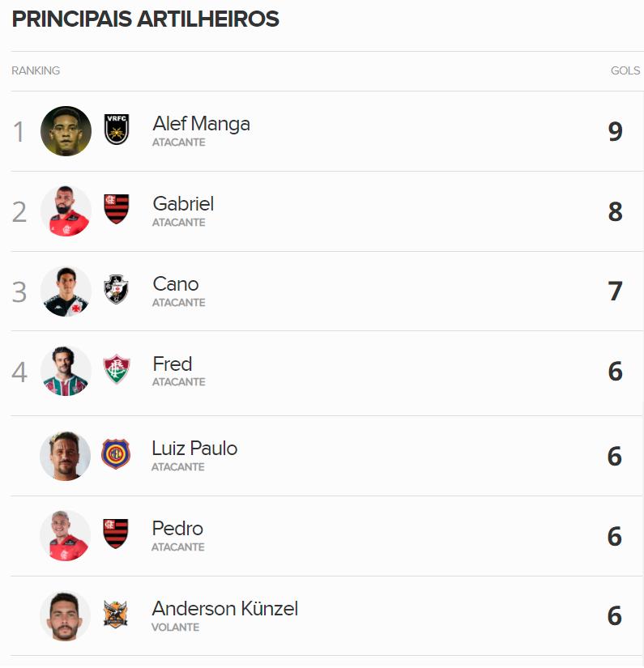Open Gabriel's player photo
Image resolution: width=644 pixels, height=668 pixels.
click(x=66, y=211)
